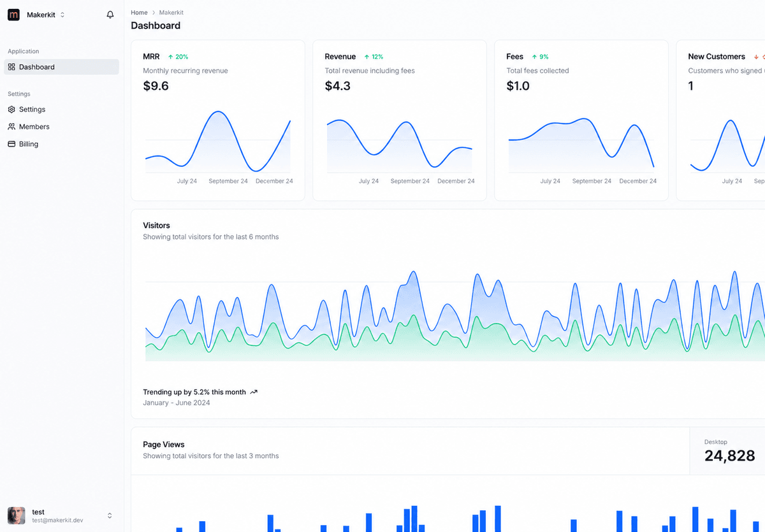
Task: Click the MRR line chart
Action: point(218,141)
